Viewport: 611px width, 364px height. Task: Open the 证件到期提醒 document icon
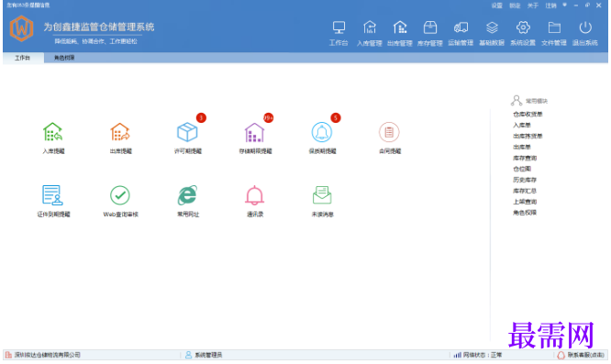tap(52, 195)
